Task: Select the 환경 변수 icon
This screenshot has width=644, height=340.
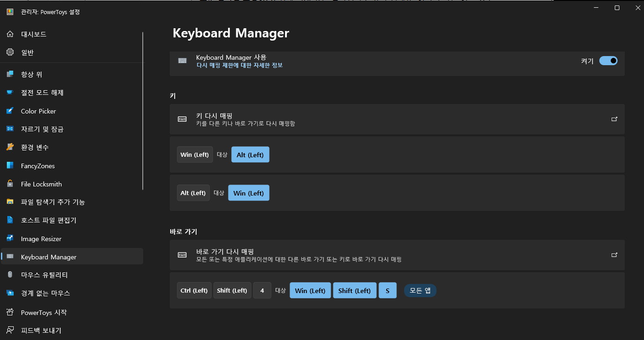Action: click(x=10, y=147)
